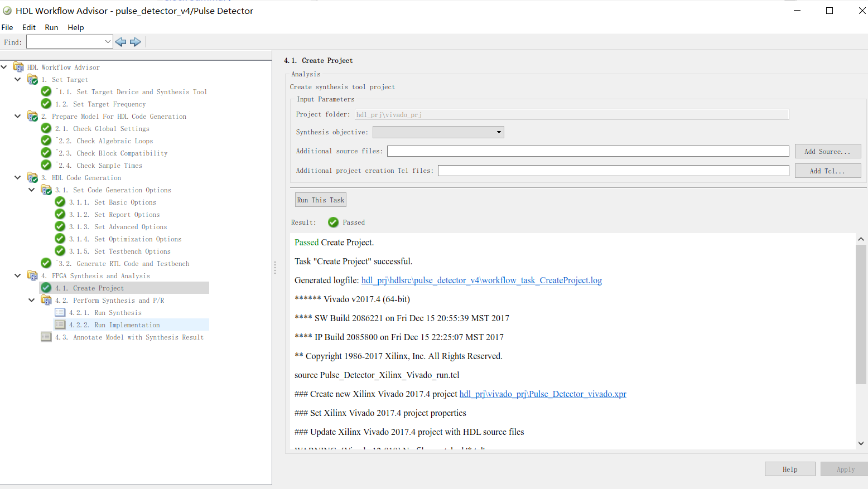Collapse 4.2. Perform Synthesis and P/R node
868x489 pixels.
click(32, 300)
